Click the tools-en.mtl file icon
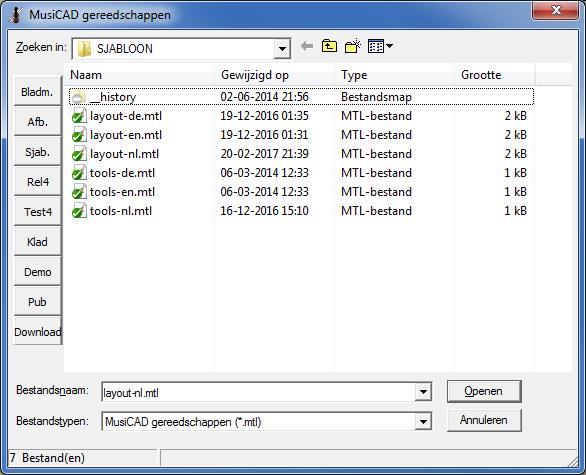Screen dimensions: 586x475 point(79,192)
